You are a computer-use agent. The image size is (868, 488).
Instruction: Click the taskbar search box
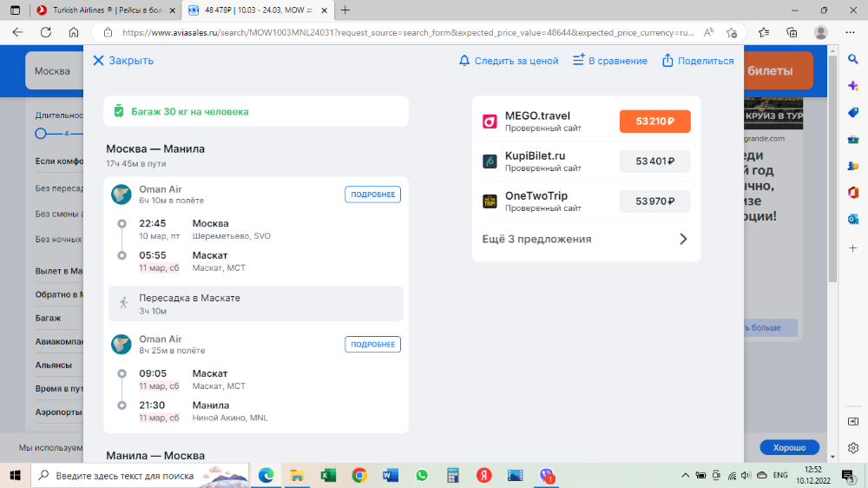coord(141,475)
